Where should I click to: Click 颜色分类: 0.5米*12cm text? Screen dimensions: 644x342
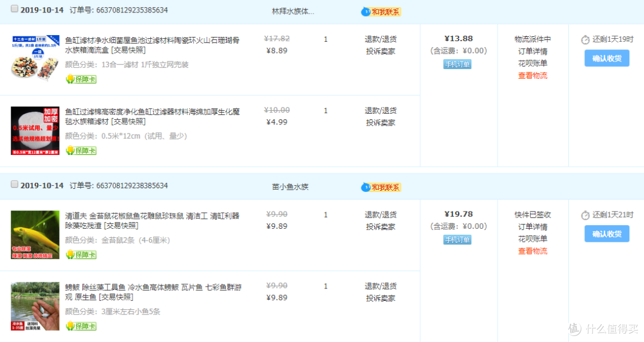(x=126, y=136)
